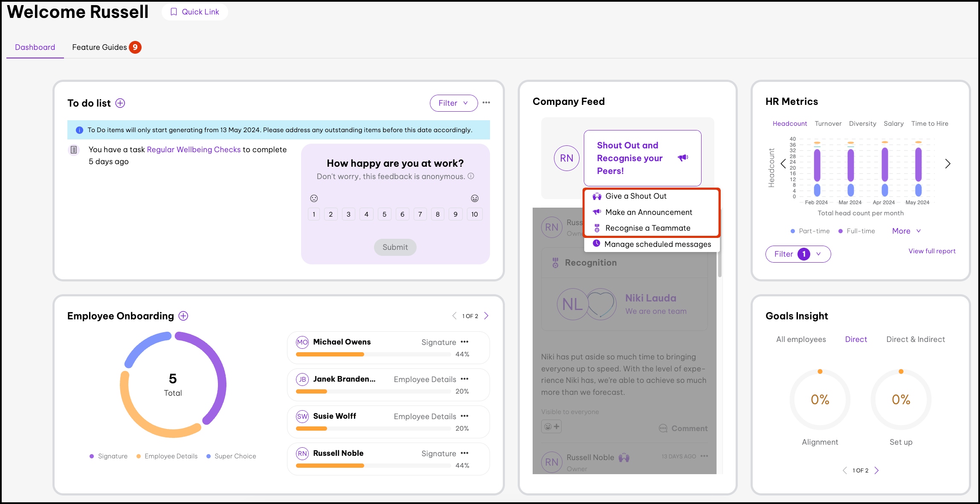
Task: Select rating 1 on the happiness scale
Action: click(314, 214)
